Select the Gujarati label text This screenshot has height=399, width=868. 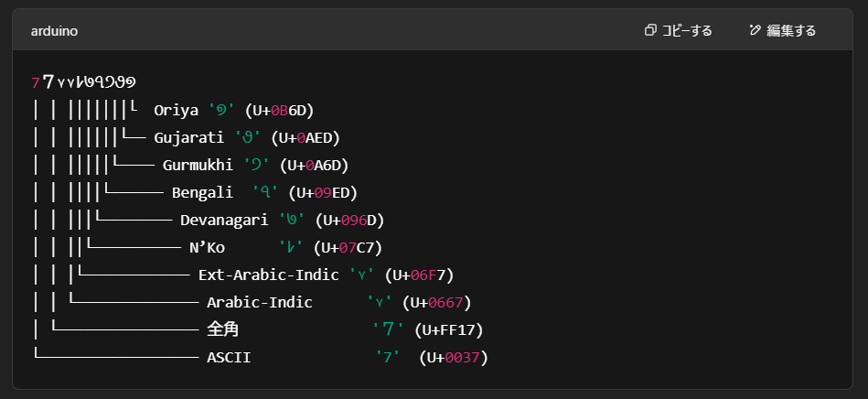(189, 137)
